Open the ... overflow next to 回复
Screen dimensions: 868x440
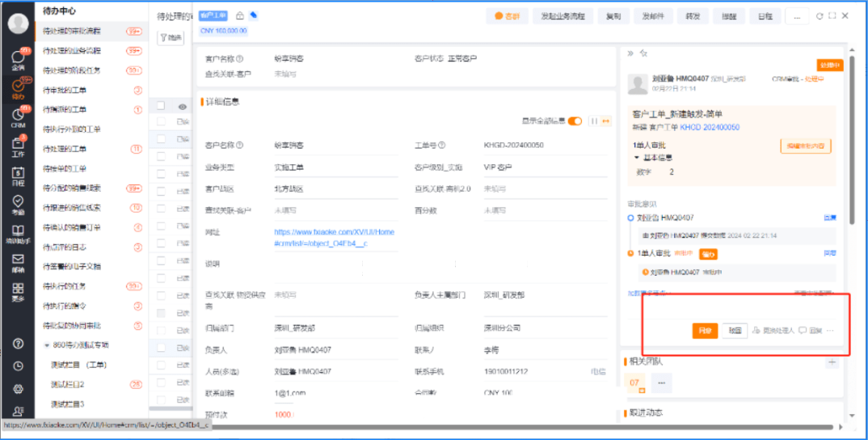click(x=830, y=331)
